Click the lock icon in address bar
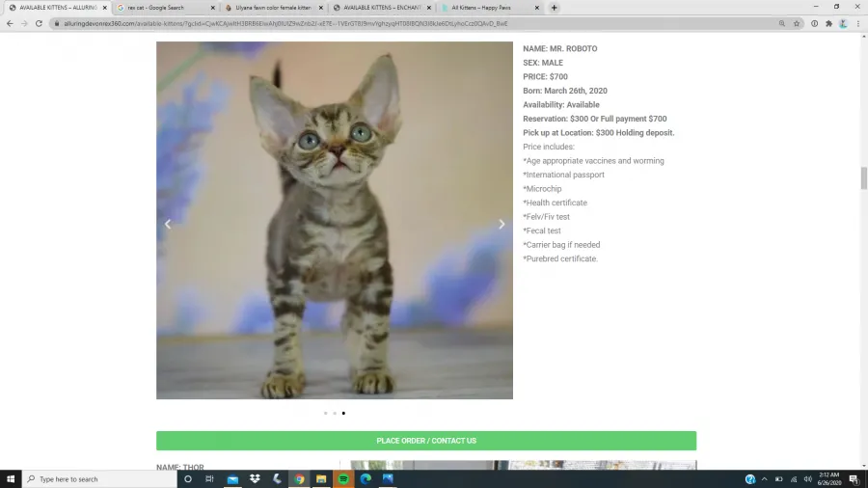 [57, 24]
